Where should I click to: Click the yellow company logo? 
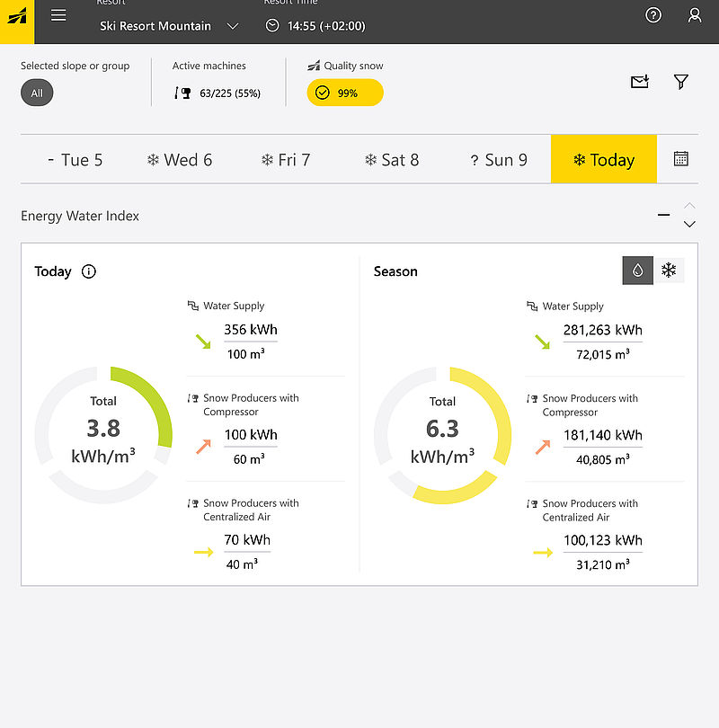[17, 22]
